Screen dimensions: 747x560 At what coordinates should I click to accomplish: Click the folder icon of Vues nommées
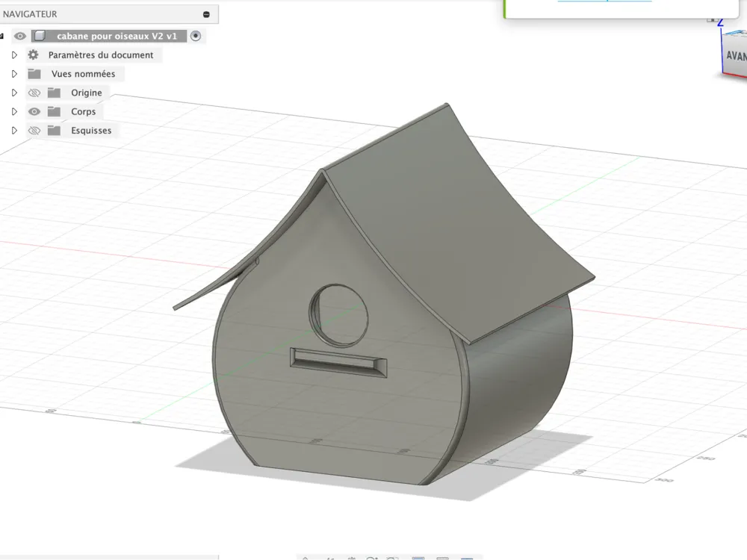(34, 74)
